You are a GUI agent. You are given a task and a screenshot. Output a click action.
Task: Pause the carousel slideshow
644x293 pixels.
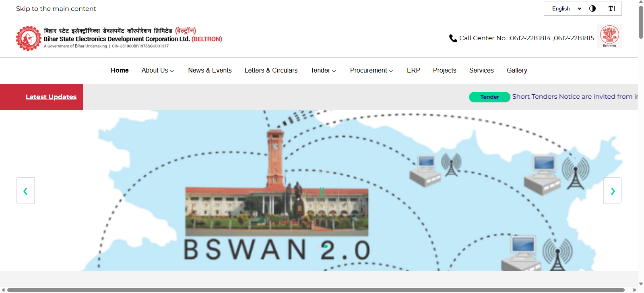coord(322,191)
